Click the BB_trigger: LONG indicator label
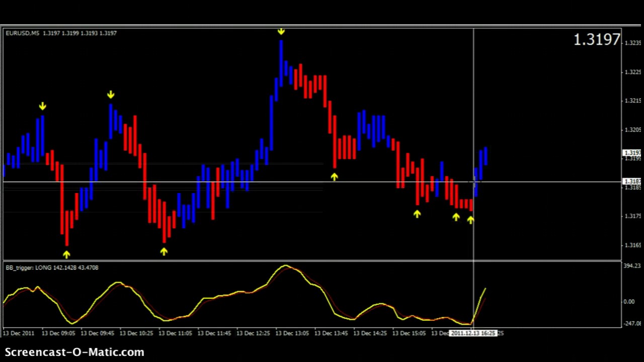Image resolution: width=644 pixels, height=362 pixels. pos(28,267)
